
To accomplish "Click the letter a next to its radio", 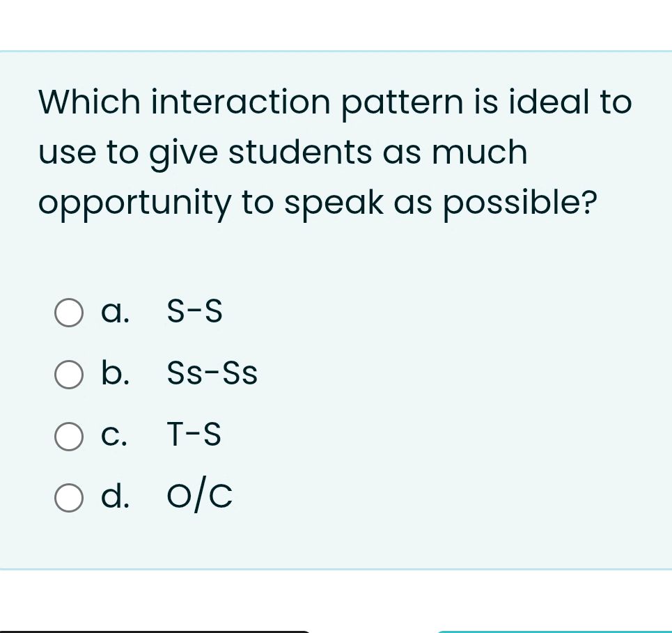I will pos(115,312).
